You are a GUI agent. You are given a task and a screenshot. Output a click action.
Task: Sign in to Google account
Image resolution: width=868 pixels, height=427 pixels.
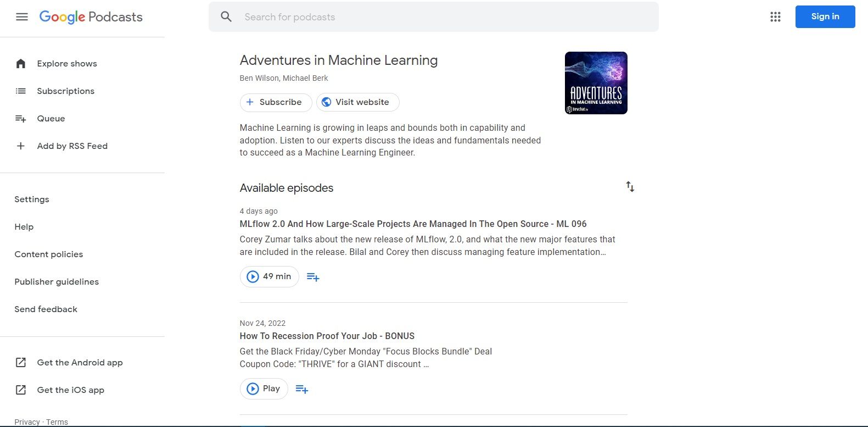[825, 17]
